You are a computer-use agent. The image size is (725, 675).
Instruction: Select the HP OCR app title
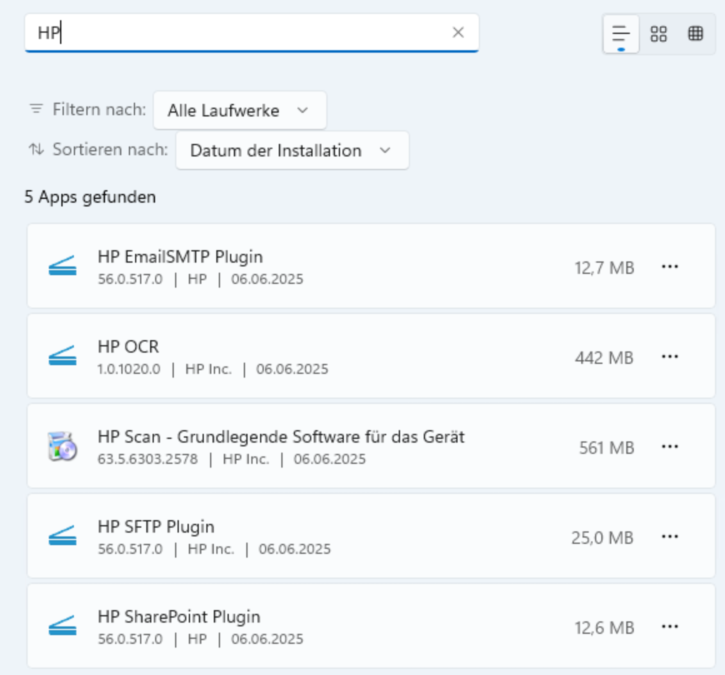[128, 347]
